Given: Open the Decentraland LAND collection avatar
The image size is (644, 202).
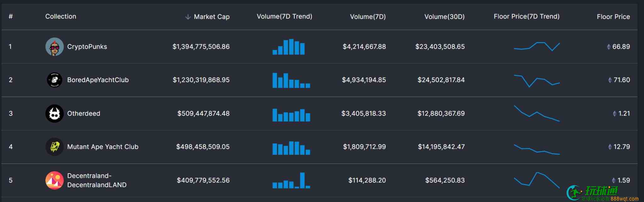Looking at the screenshot, I should point(54,180).
